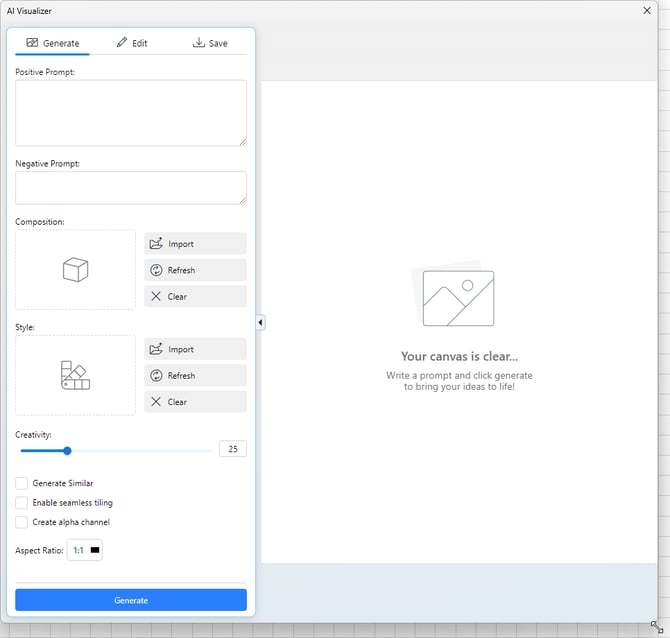Viewport: 670px width, 638px height.
Task: Refresh the Style reference
Action: click(195, 375)
